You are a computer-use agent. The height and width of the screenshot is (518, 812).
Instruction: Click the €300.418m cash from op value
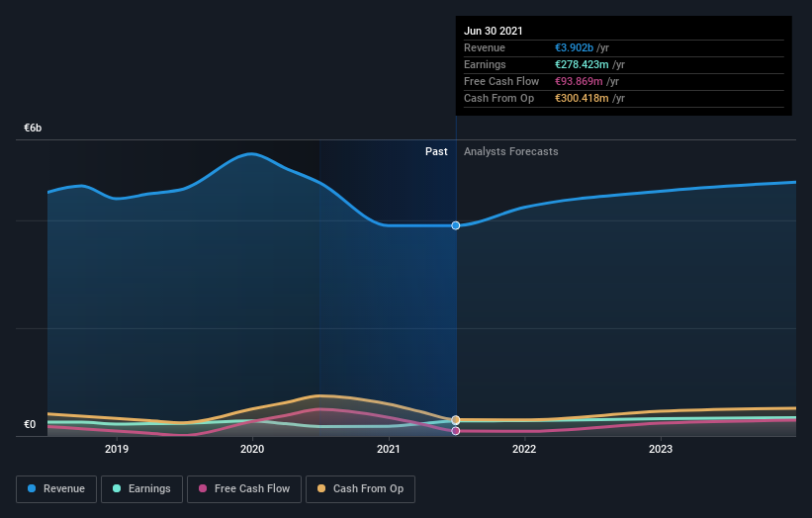(x=582, y=98)
